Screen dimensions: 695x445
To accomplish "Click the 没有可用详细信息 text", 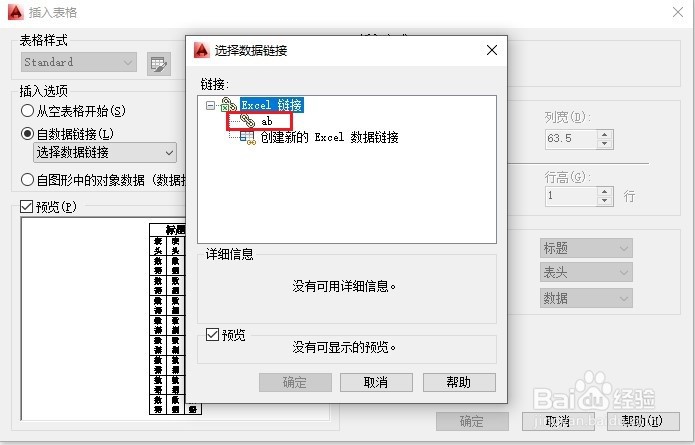I will (344, 286).
